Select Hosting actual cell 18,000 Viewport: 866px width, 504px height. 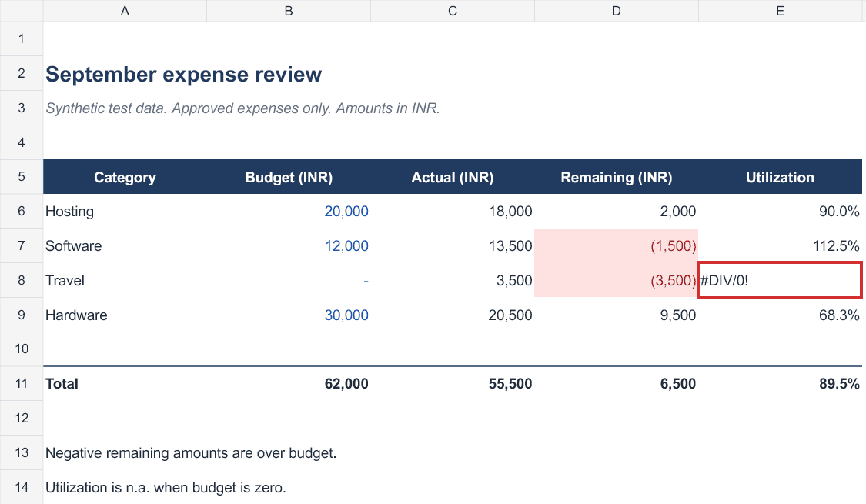453,212
